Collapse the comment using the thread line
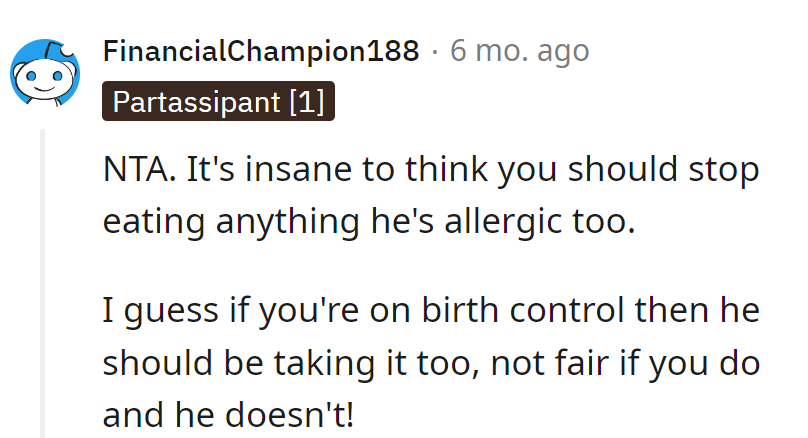 (x=44, y=280)
